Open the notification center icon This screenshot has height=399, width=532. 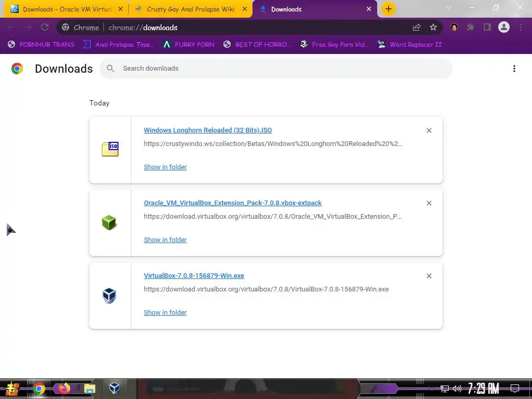pyautogui.click(x=515, y=389)
